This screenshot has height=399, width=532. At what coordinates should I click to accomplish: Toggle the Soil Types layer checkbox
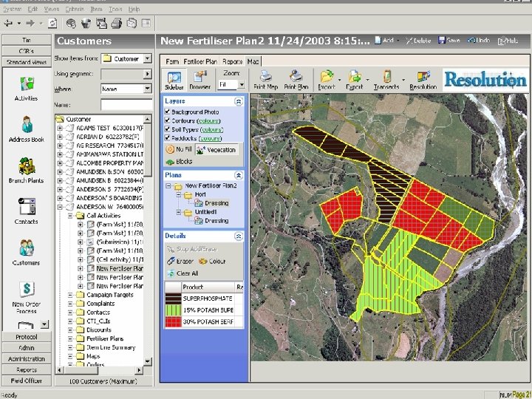[x=168, y=130]
